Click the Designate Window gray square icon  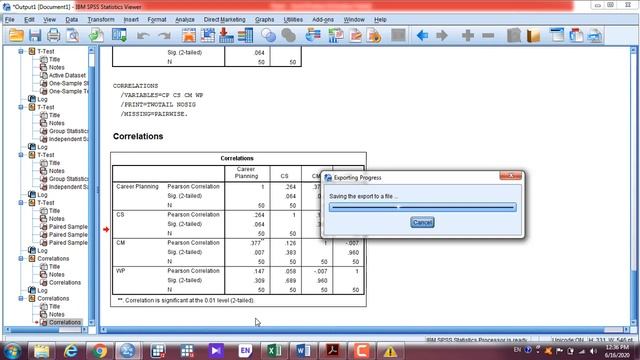[398, 36]
